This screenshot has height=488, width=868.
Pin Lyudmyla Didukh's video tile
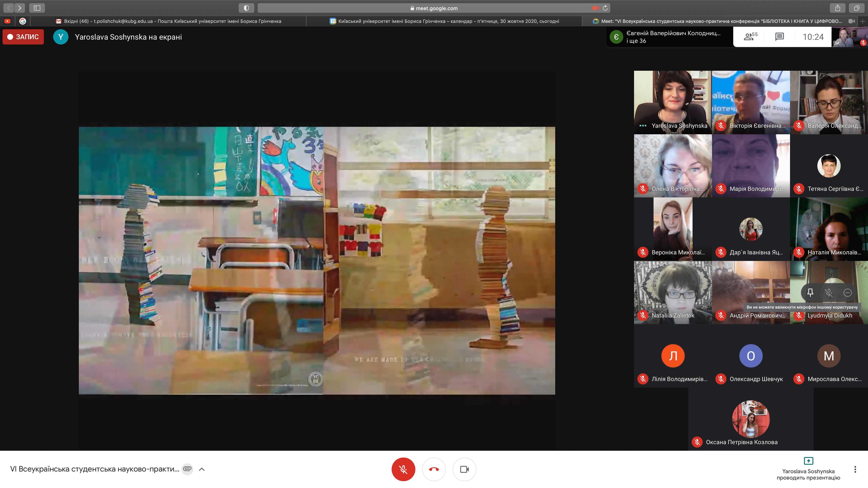click(810, 292)
